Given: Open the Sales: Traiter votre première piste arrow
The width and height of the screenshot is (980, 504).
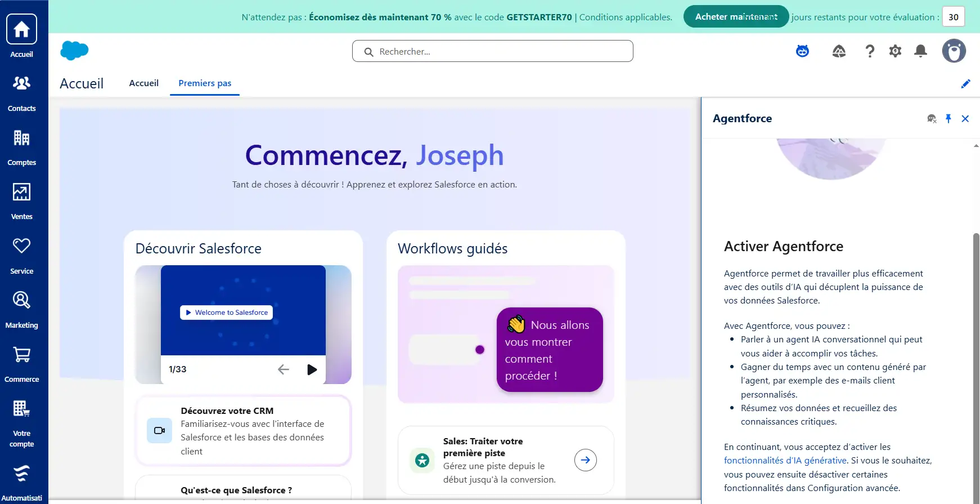Looking at the screenshot, I should (586, 460).
